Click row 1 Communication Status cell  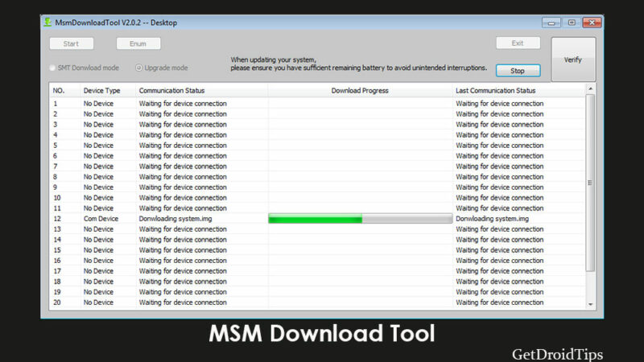coord(183,104)
